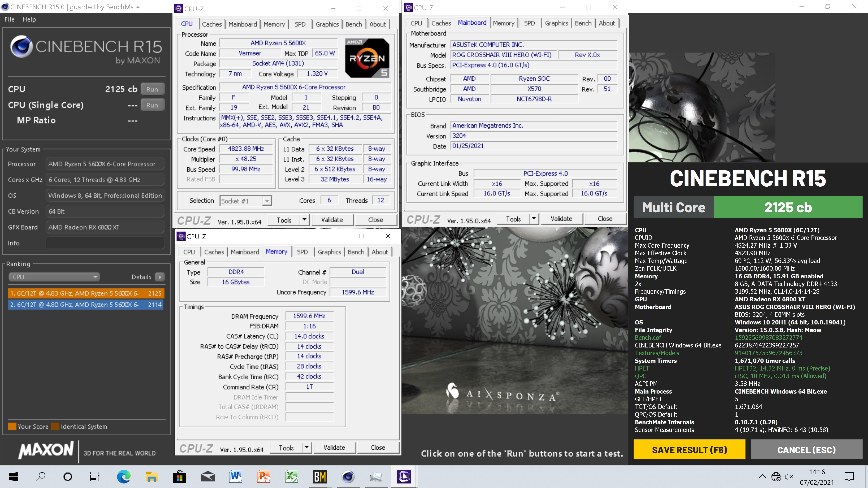Open Bench tab in first CPU-Z
868x488 pixels.
coord(354,24)
